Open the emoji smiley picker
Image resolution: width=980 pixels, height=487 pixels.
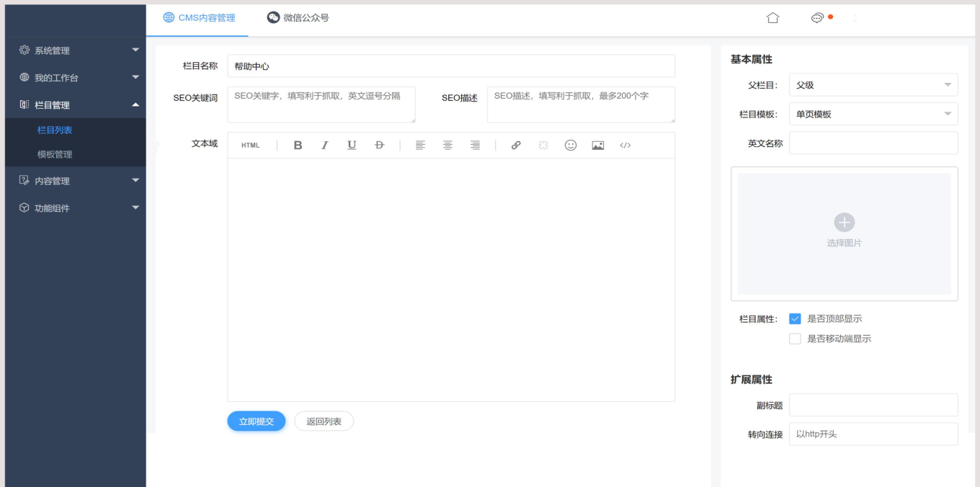(x=571, y=146)
